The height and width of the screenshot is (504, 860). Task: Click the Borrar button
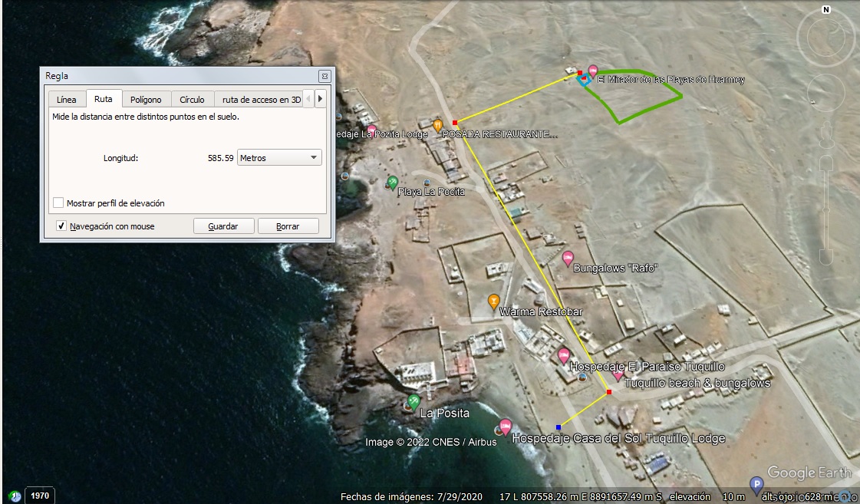[x=288, y=226]
